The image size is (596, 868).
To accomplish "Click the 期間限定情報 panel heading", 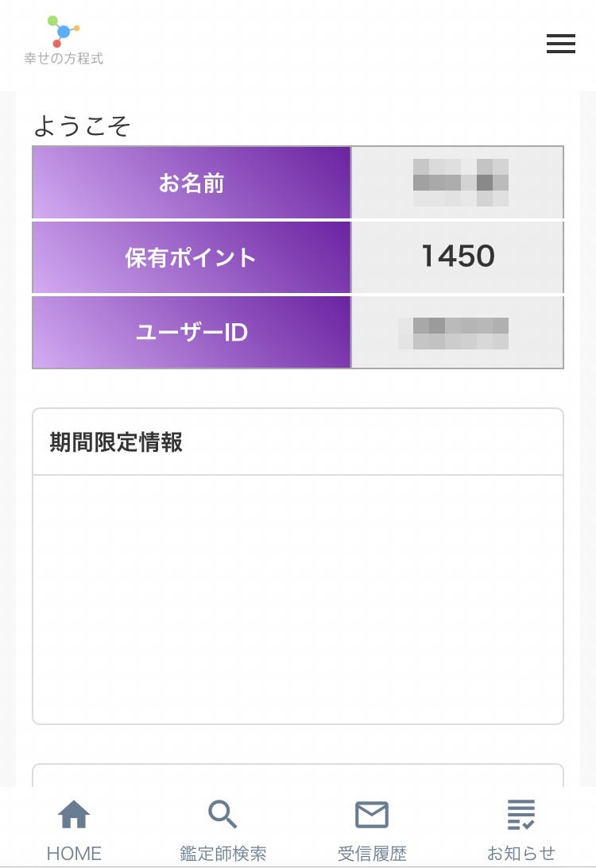I will point(116,442).
